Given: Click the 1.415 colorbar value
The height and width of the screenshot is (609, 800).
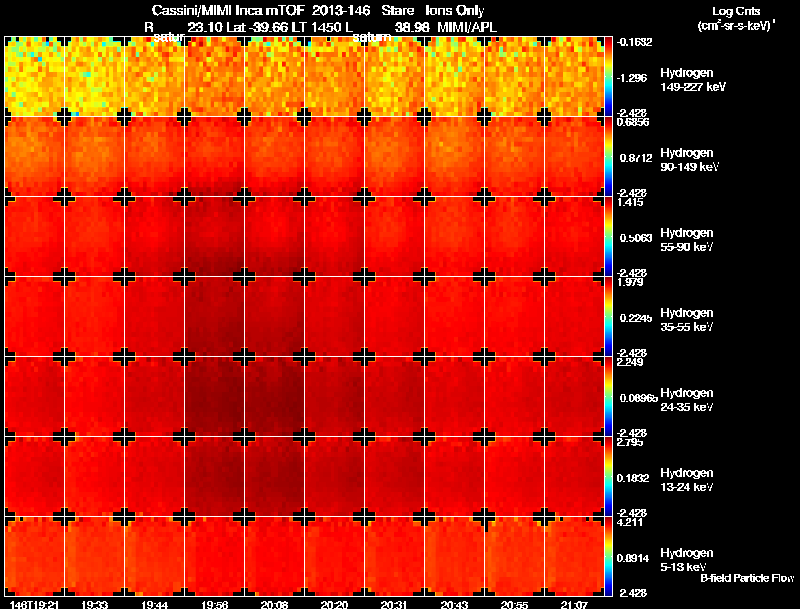Looking at the screenshot, I should (630, 202).
